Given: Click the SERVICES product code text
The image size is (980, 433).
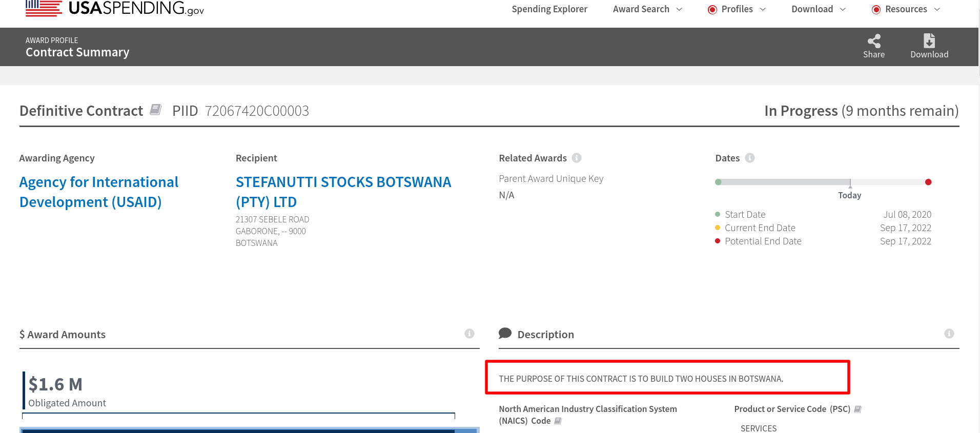Looking at the screenshot, I should pos(759,428).
